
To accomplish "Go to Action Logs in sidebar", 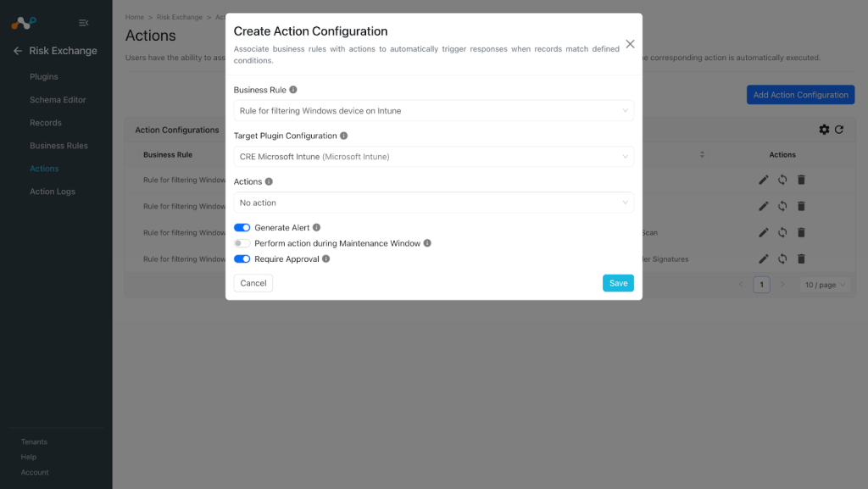I will point(53,192).
